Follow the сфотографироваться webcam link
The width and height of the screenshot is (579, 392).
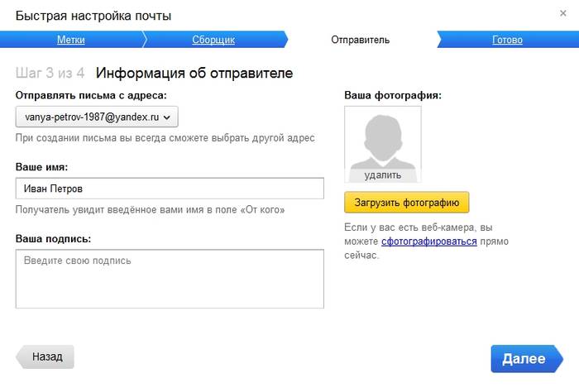[x=429, y=241]
